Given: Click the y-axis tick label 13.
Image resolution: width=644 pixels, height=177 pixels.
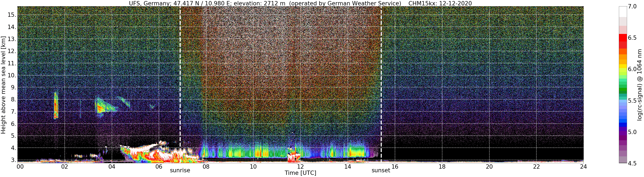Looking at the screenshot, I should (12, 39).
